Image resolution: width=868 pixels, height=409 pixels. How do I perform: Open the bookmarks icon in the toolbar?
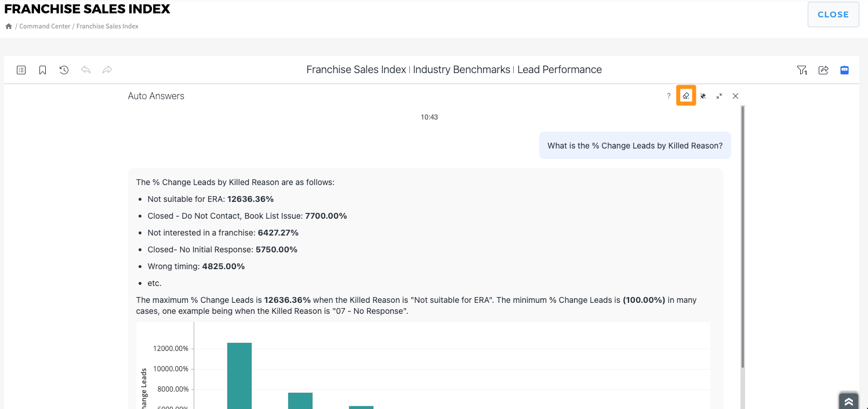pos(42,70)
